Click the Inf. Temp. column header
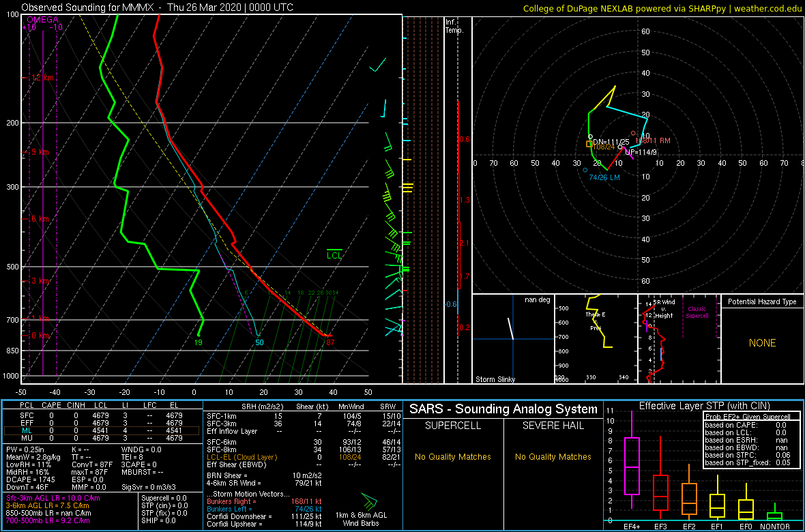This screenshot has height=532, width=805. point(455,26)
